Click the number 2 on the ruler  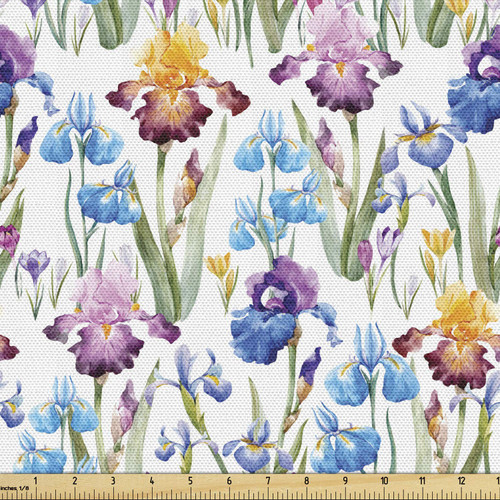pos(75,481)
